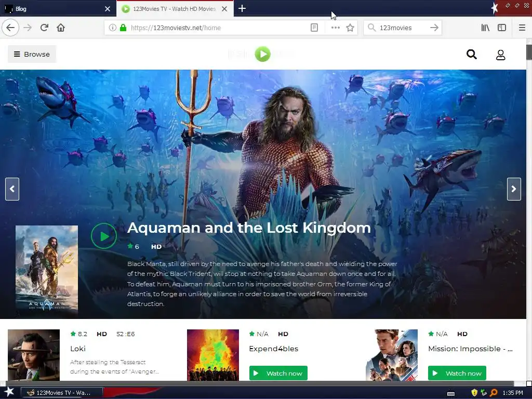Image resolution: width=532 pixels, height=399 pixels.
Task: Open a new browser tab
Action: pos(242,8)
